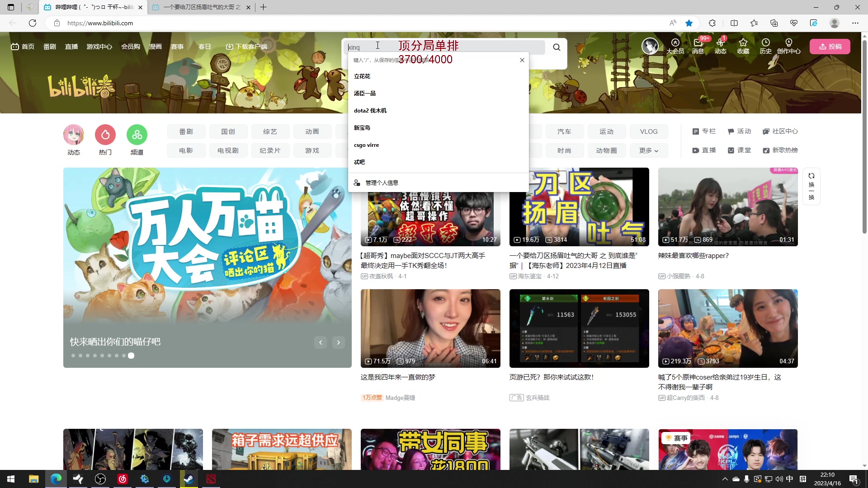
Task: Expand the 更多 category dropdown
Action: pyautogui.click(x=648, y=150)
